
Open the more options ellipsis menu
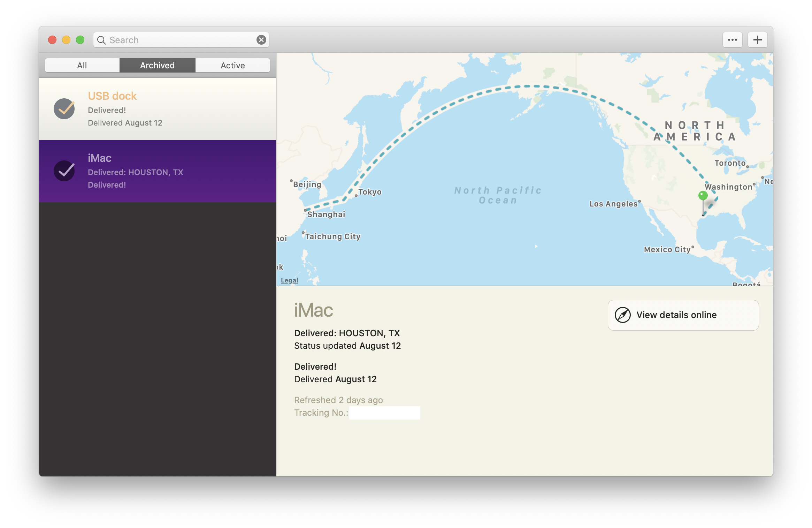(732, 40)
